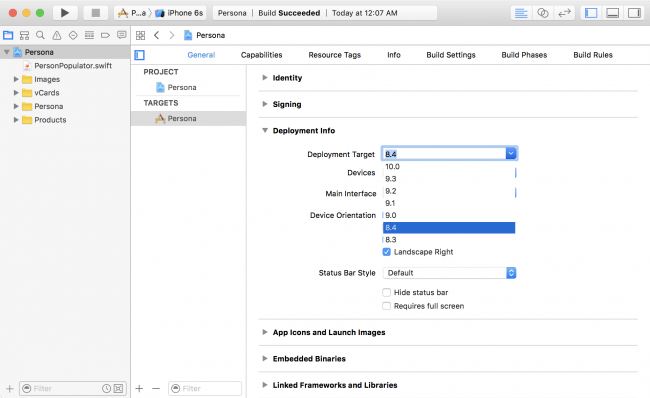
Task: Switch to the Build Phases tab
Action: click(x=524, y=55)
